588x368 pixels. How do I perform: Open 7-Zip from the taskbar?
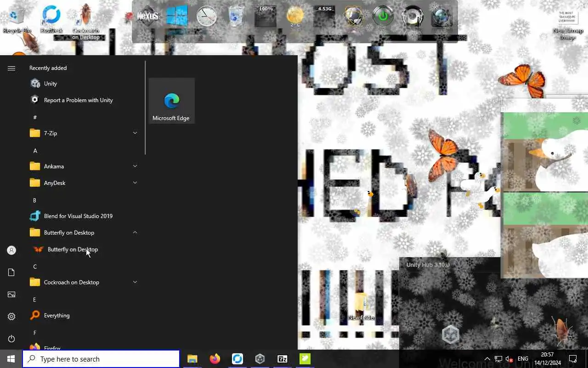click(283, 359)
